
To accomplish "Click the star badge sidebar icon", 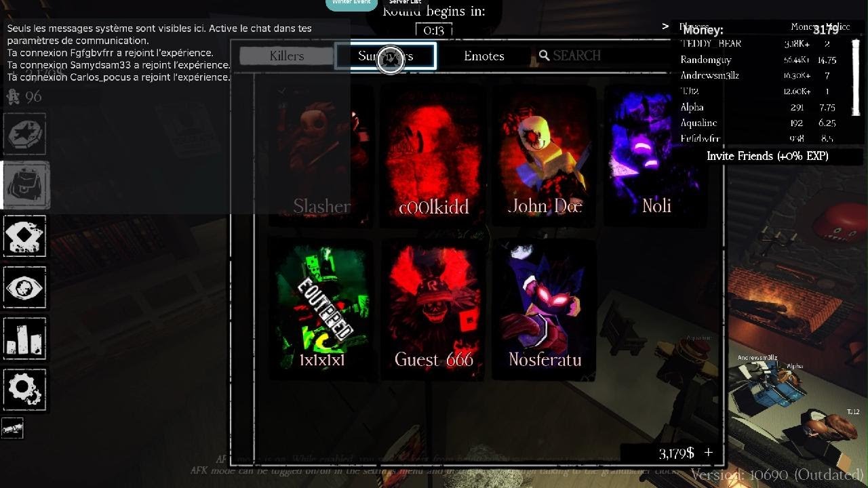I will click(x=26, y=135).
